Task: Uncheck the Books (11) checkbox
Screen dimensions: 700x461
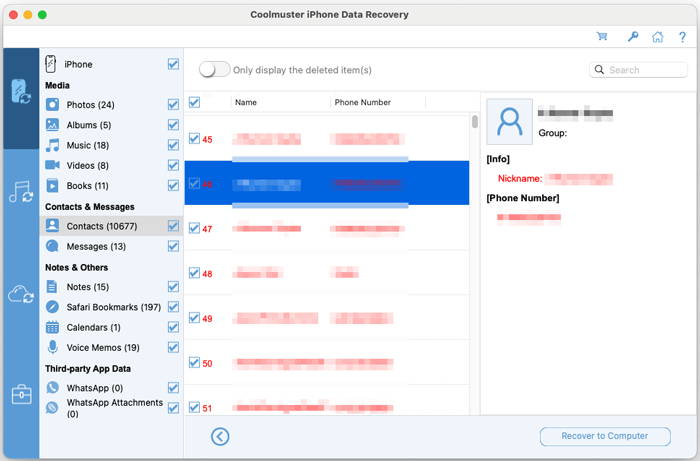Action: click(x=173, y=185)
